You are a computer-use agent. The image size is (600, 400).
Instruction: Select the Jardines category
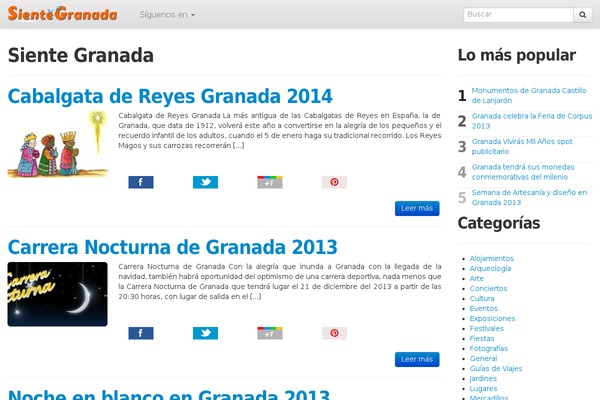click(483, 378)
